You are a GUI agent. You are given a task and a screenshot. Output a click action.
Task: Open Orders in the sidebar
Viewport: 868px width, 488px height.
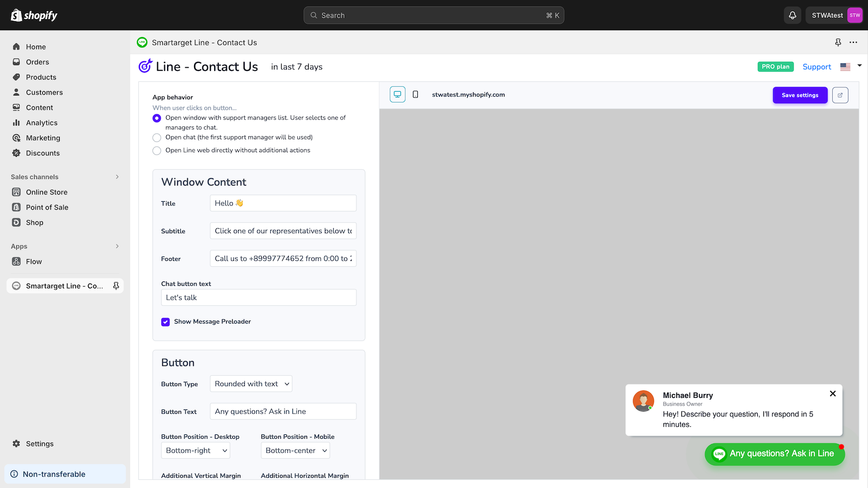(x=37, y=62)
